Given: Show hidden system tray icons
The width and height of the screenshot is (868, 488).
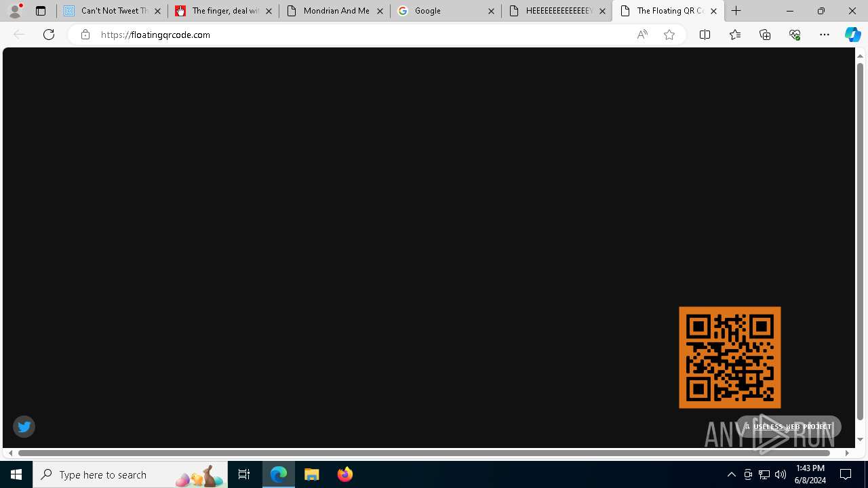Looking at the screenshot, I should point(731,474).
